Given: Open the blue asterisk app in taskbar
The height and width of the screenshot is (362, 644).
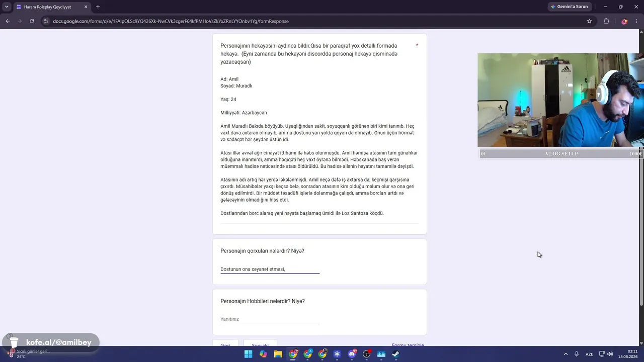Looking at the screenshot, I should [x=337, y=354].
